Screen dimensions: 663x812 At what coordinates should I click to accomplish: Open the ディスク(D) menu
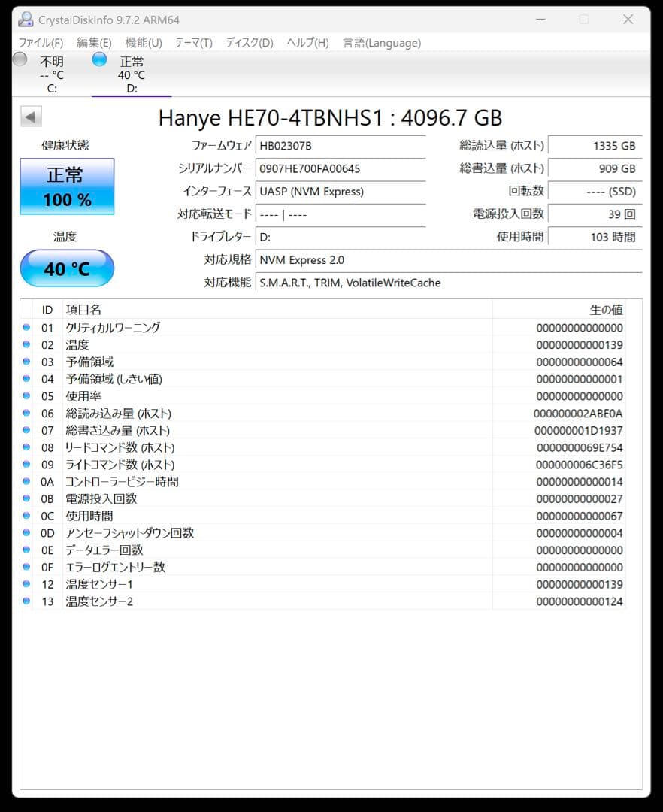249,43
